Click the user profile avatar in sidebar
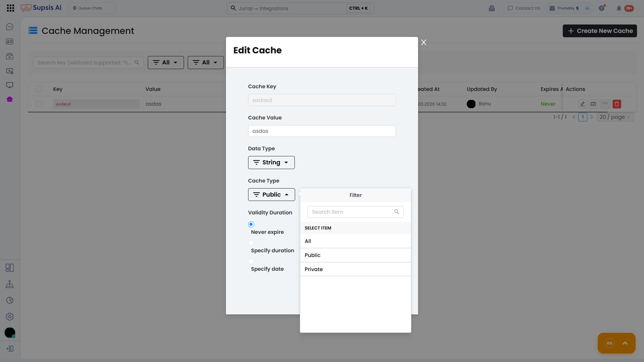Image resolution: width=644 pixels, height=362 pixels. 10,333
